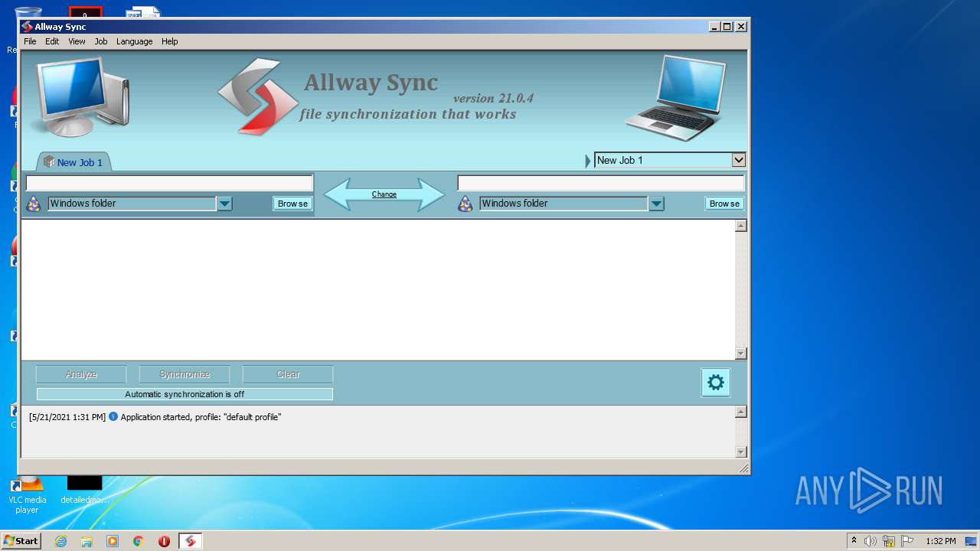Screen dimensions: 980x551
Task: Click the Action Center flag icon
Action: [x=908, y=541]
